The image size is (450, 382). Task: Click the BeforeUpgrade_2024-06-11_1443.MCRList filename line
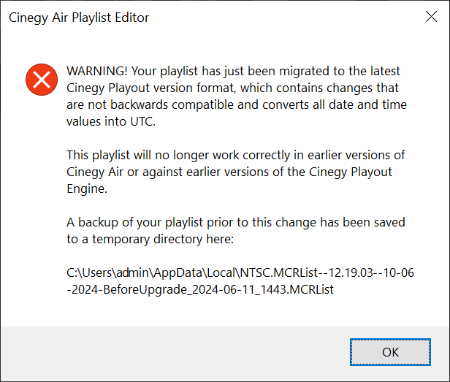click(x=200, y=289)
